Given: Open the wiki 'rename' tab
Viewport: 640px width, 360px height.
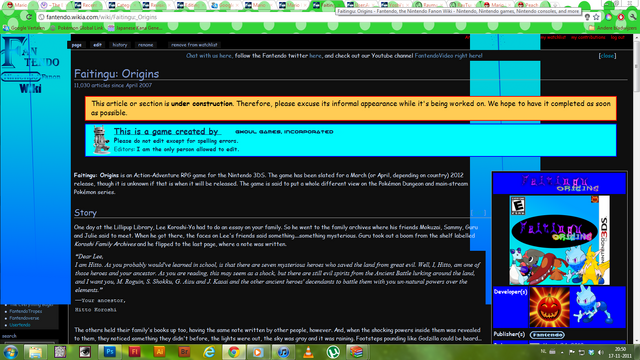Looking at the screenshot, I should click(x=145, y=45).
